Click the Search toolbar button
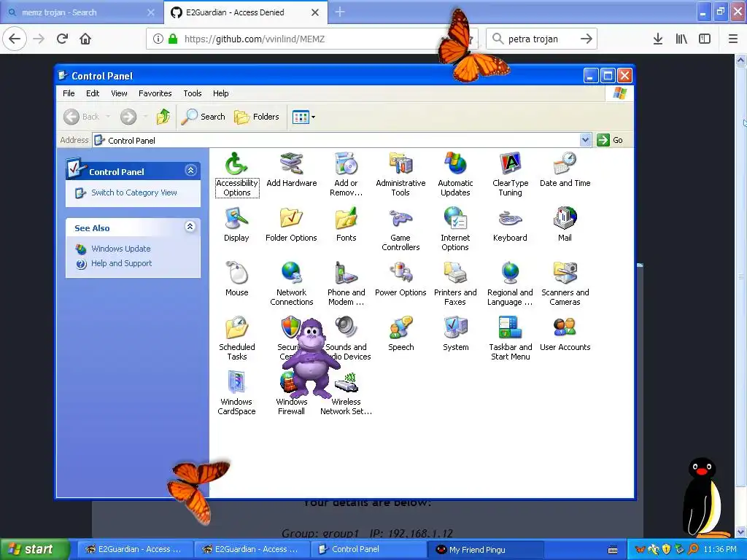 204,117
